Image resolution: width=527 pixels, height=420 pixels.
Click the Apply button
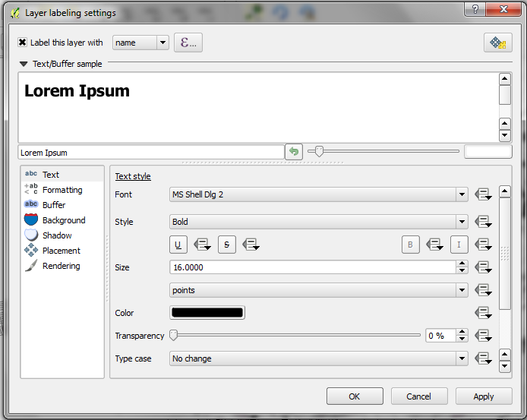[x=484, y=396]
